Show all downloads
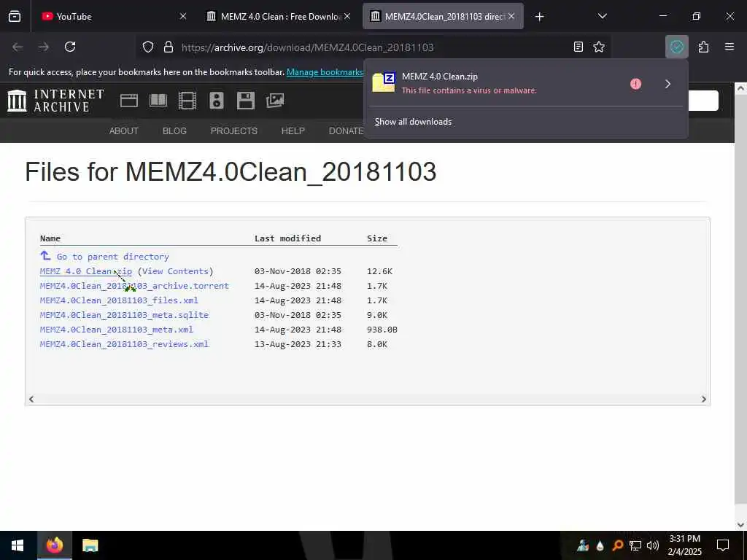The height and width of the screenshot is (560, 747). pyautogui.click(x=413, y=122)
